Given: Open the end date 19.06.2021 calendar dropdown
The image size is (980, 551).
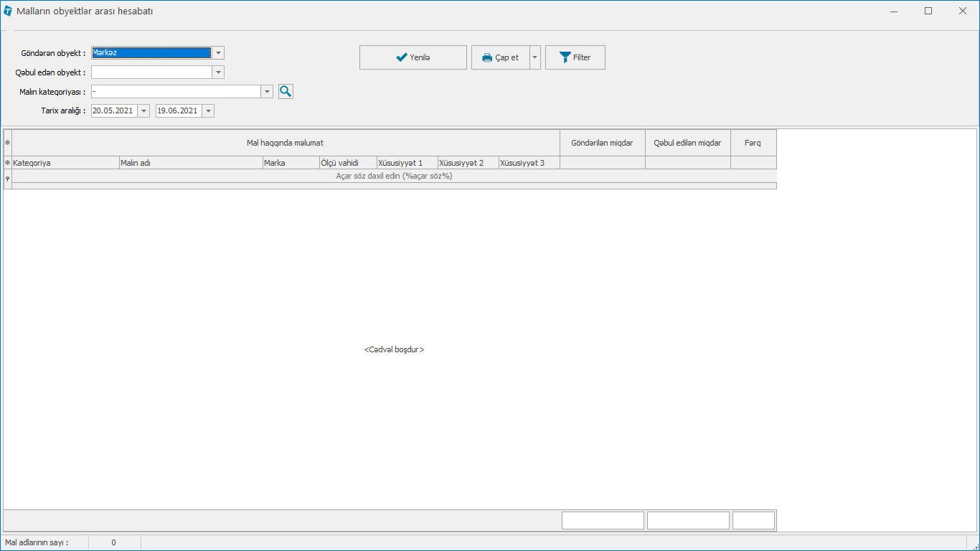Looking at the screenshot, I should point(208,110).
